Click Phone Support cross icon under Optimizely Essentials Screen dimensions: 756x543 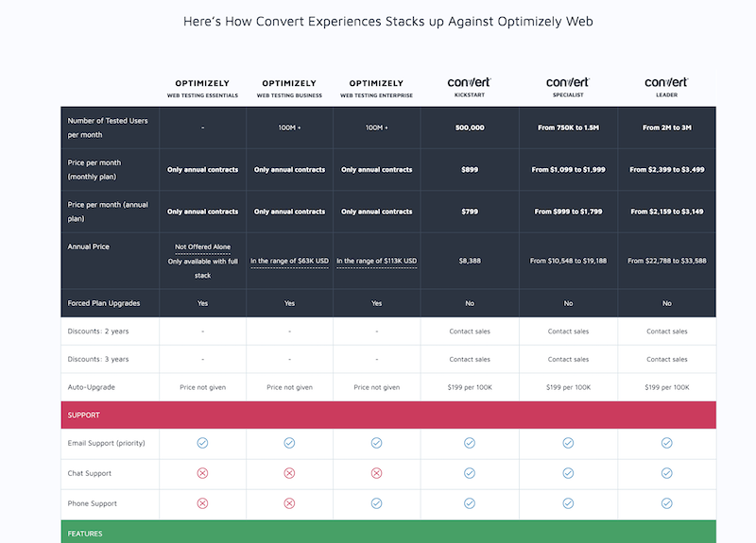point(202,503)
